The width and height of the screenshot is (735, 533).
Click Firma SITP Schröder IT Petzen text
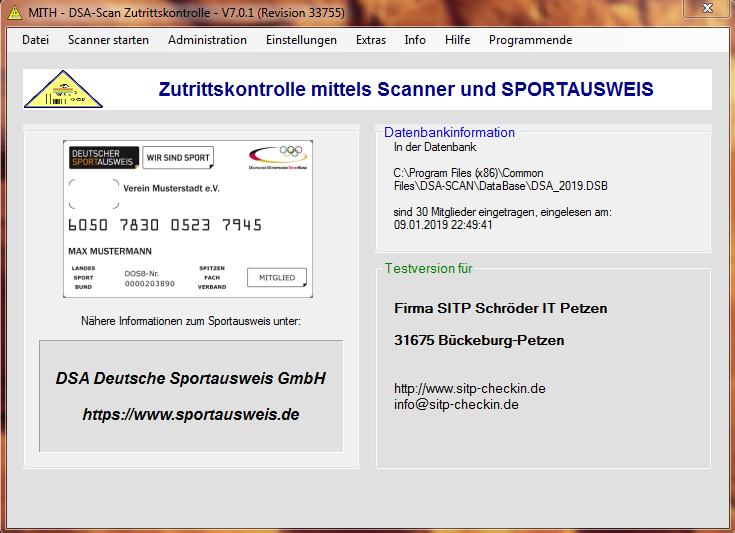click(501, 308)
